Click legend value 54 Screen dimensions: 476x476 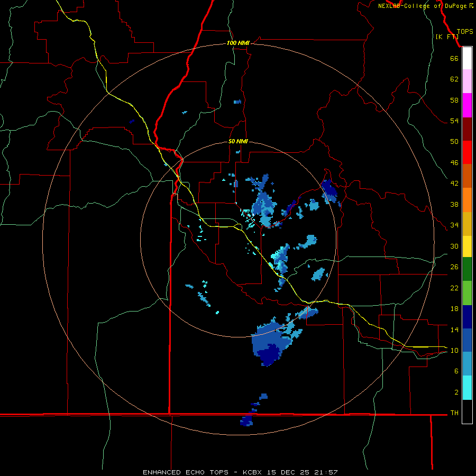[x=454, y=121]
